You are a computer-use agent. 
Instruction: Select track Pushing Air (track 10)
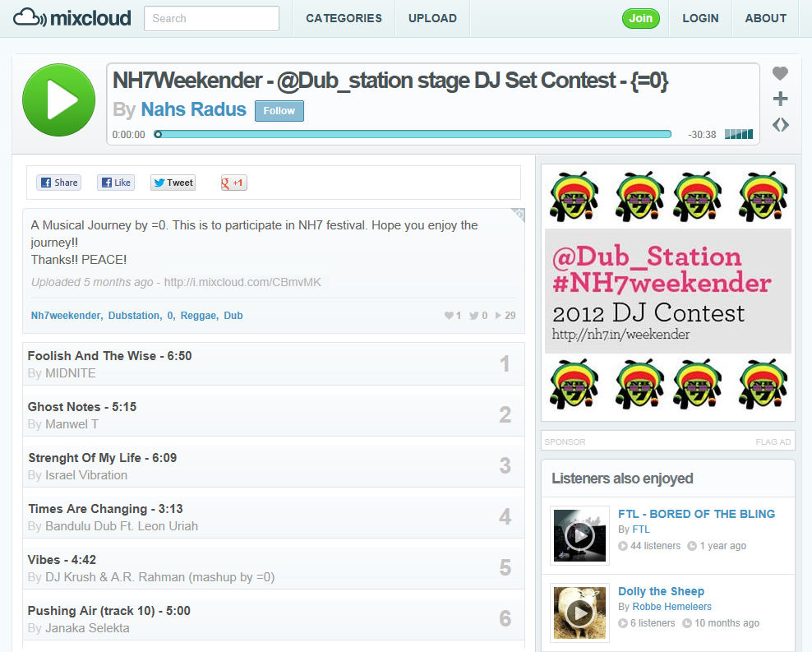click(x=108, y=611)
